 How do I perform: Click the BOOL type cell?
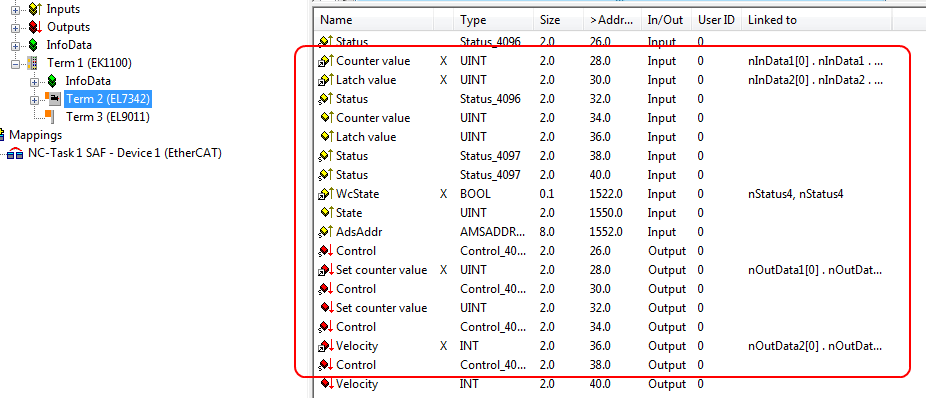click(x=475, y=194)
